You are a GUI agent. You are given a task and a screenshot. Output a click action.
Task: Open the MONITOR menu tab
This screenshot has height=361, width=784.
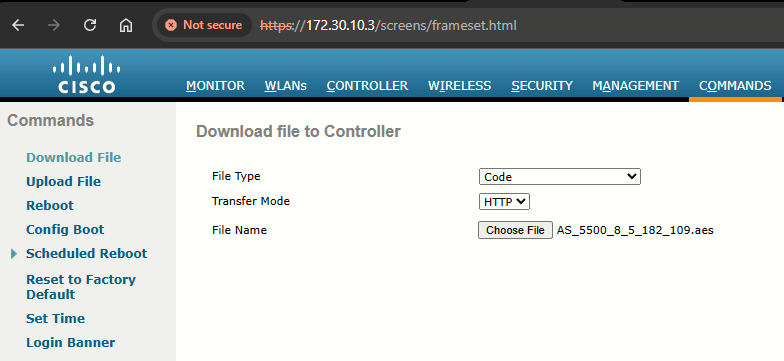pyautogui.click(x=216, y=86)
